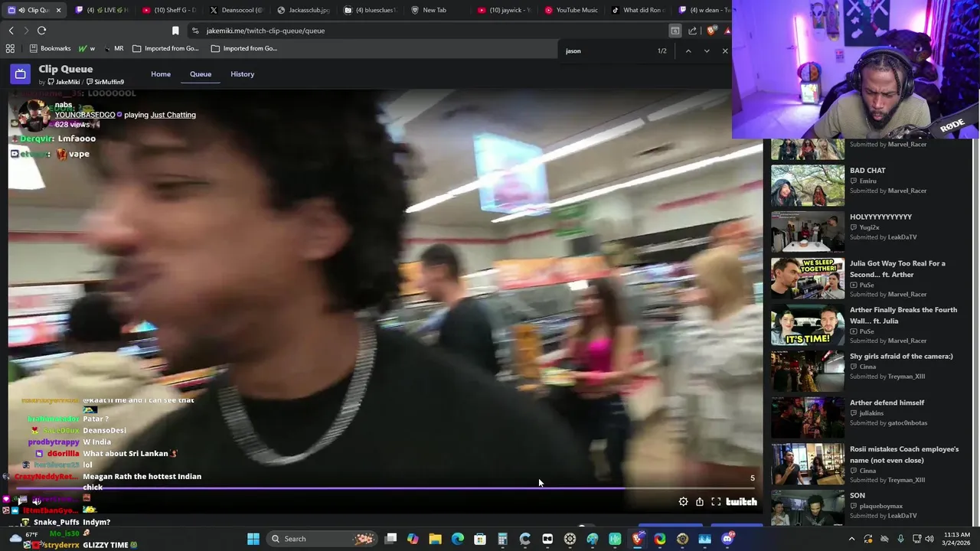Switch to the History tab
This screenshot has height=551, width=980.
click(x=242, y=74)
